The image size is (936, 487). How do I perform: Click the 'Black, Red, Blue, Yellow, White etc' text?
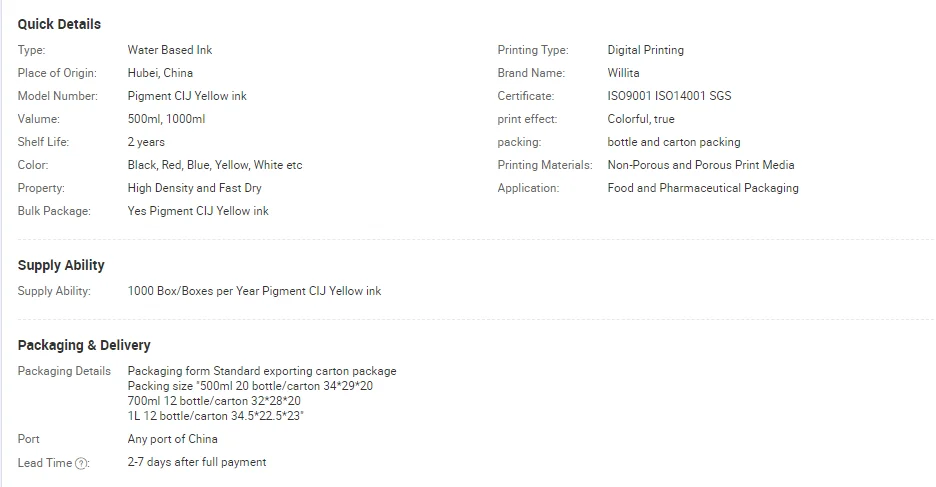click(215, 165)
